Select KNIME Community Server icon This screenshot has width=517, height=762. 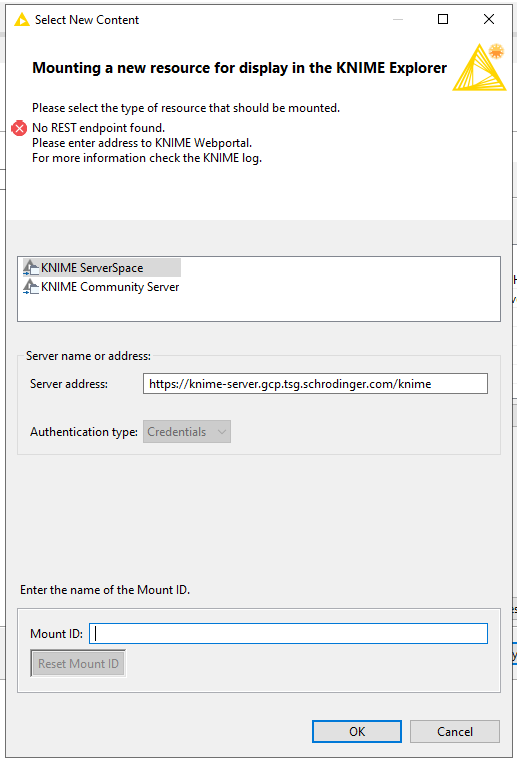point(31,287)
